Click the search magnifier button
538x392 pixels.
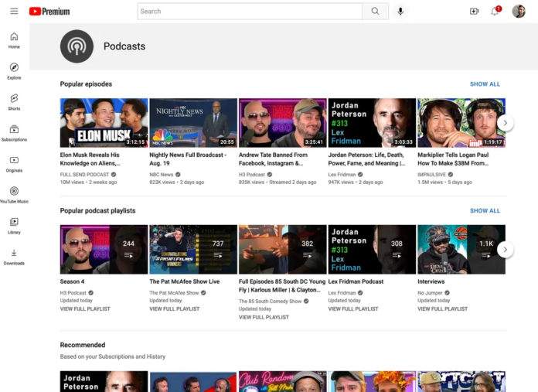pyautogui.click(x=375, y=11)
